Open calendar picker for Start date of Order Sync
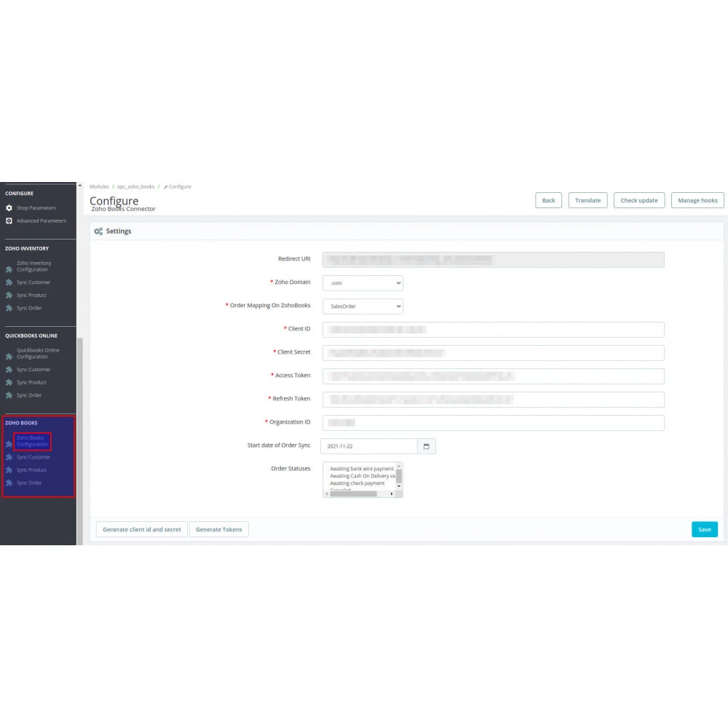This screenshot has width=728, height=728. 426,446
